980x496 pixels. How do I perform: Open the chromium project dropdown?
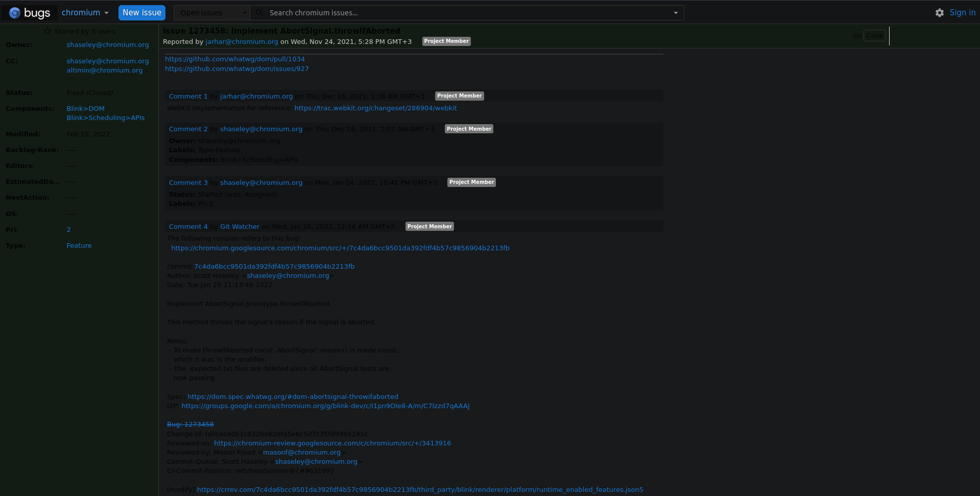coord(85,12)
